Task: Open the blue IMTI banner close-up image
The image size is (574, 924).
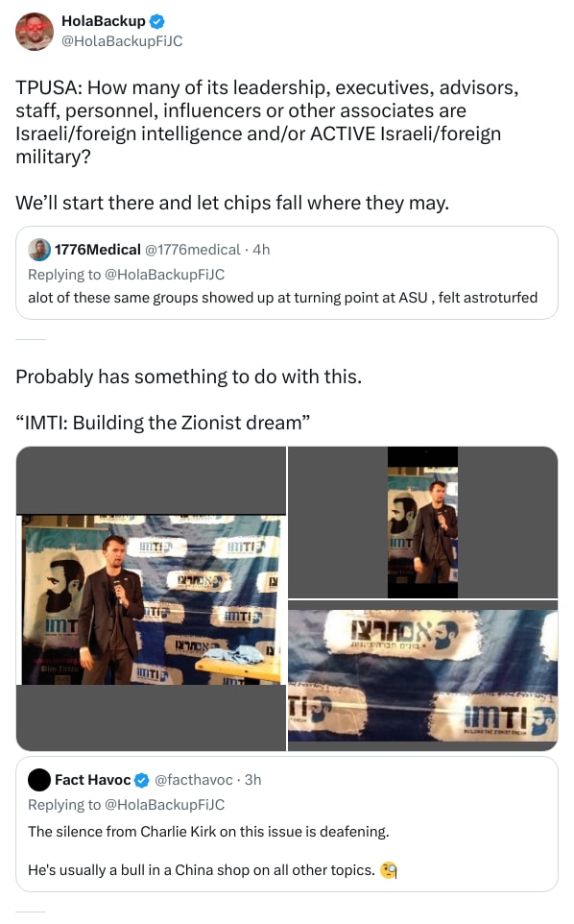Action: click(422, 675)
